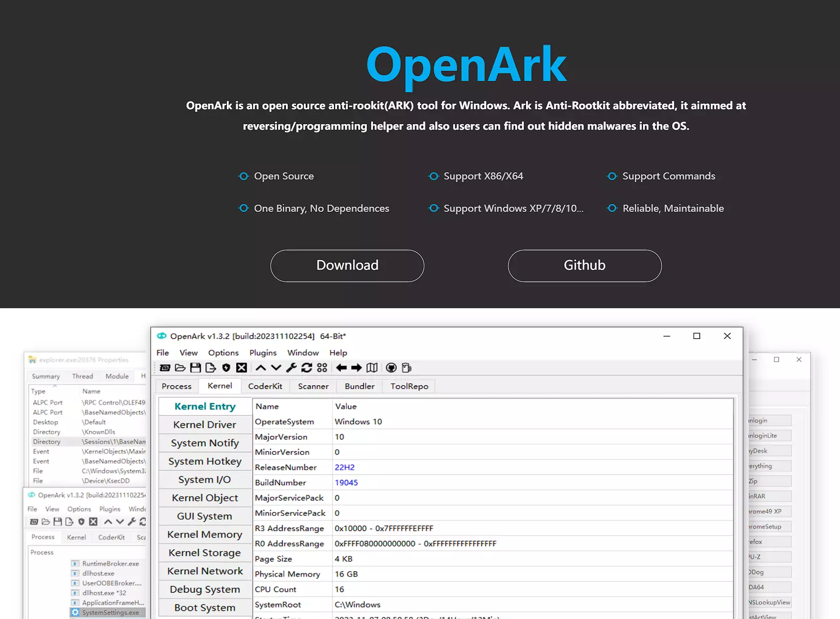Screen dimensions: 840x619
Task: Click the beer mug toolbar icon
Action: click(406, 368)
